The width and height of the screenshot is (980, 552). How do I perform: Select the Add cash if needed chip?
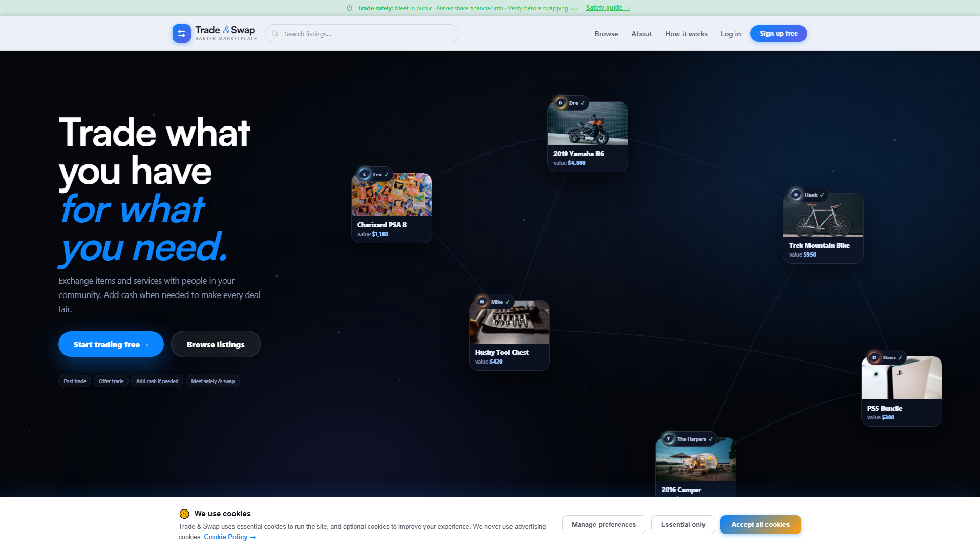tap(157, 381)
